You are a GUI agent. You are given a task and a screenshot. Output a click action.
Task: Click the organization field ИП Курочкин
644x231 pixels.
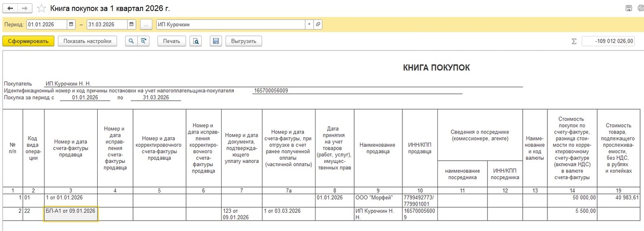[x=231, y=25]
